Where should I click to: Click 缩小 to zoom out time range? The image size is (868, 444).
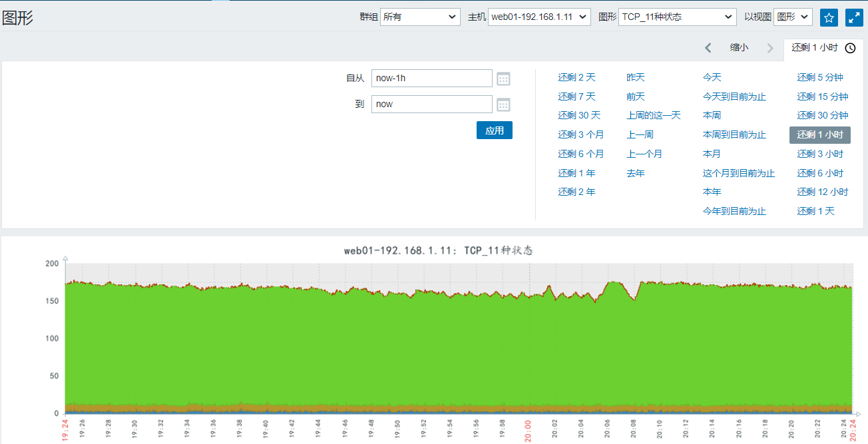[x=739, y=48]
